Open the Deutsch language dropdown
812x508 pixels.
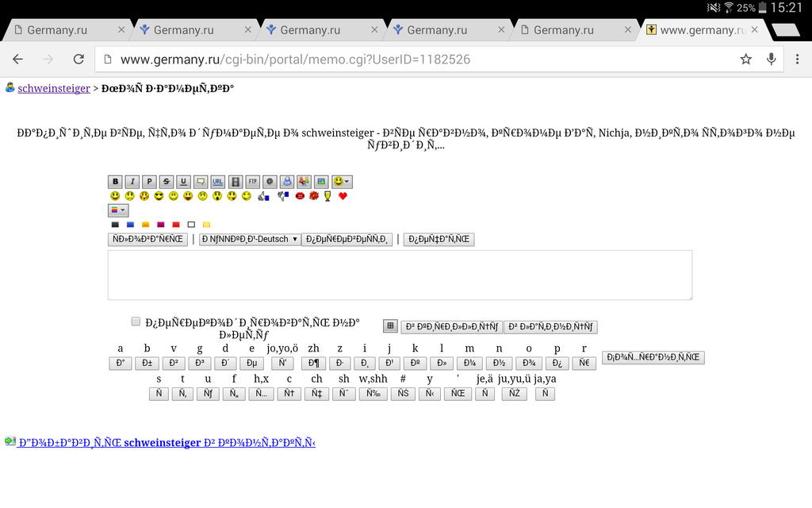(250, 239)
